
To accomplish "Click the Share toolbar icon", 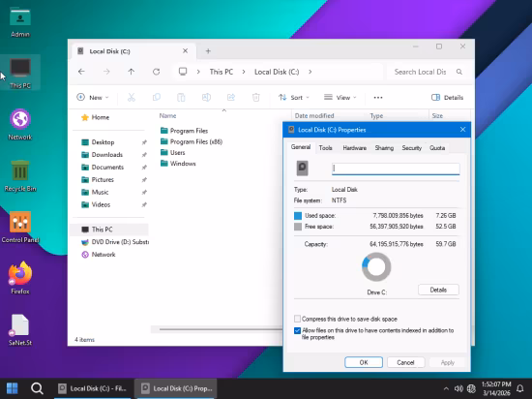I will 231,98.
